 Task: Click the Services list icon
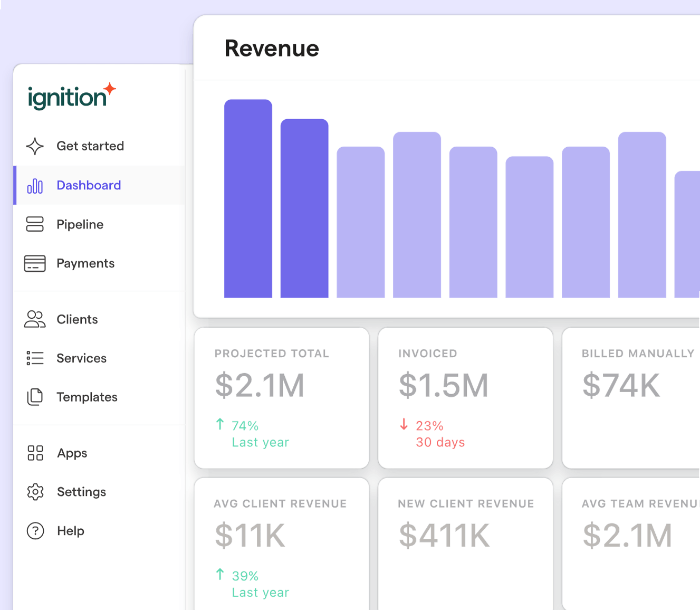coord(35,358)
